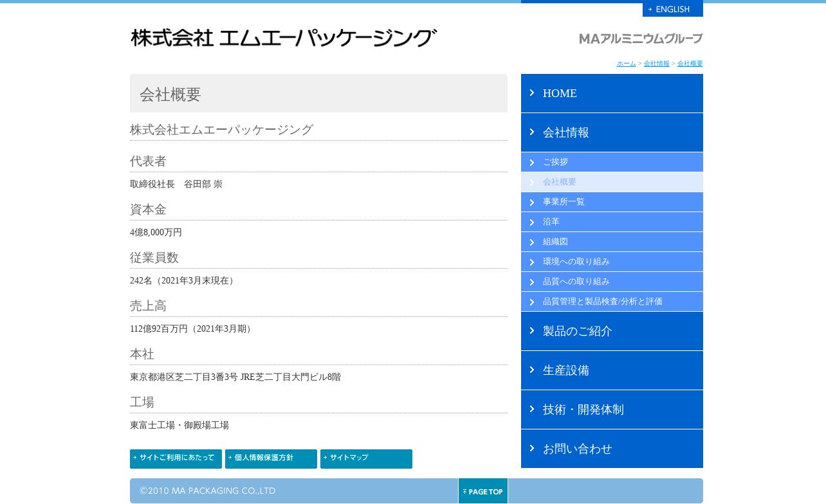Click the capital value 4億8,000万円
The image size is (826, 504).
coord(156,233)
